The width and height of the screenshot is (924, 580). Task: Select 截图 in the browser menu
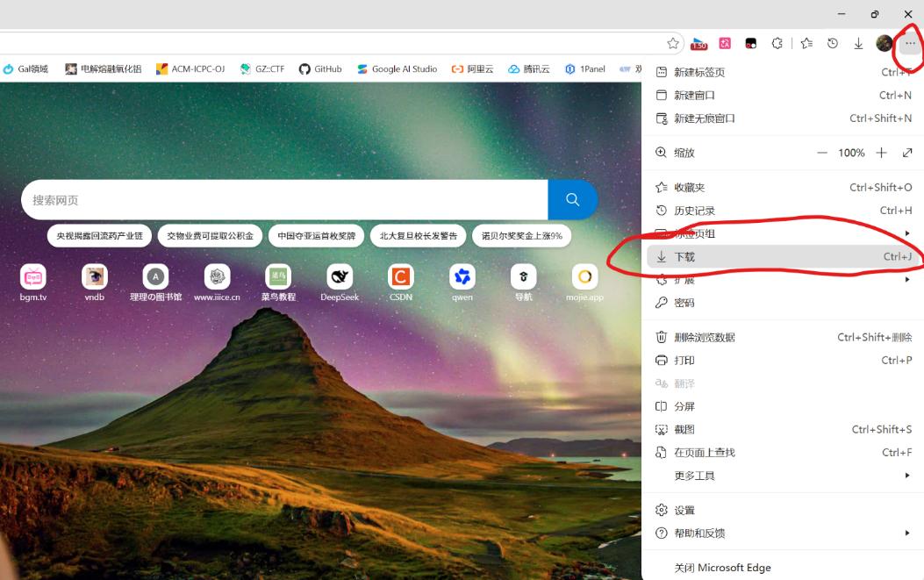click(783, 430)
